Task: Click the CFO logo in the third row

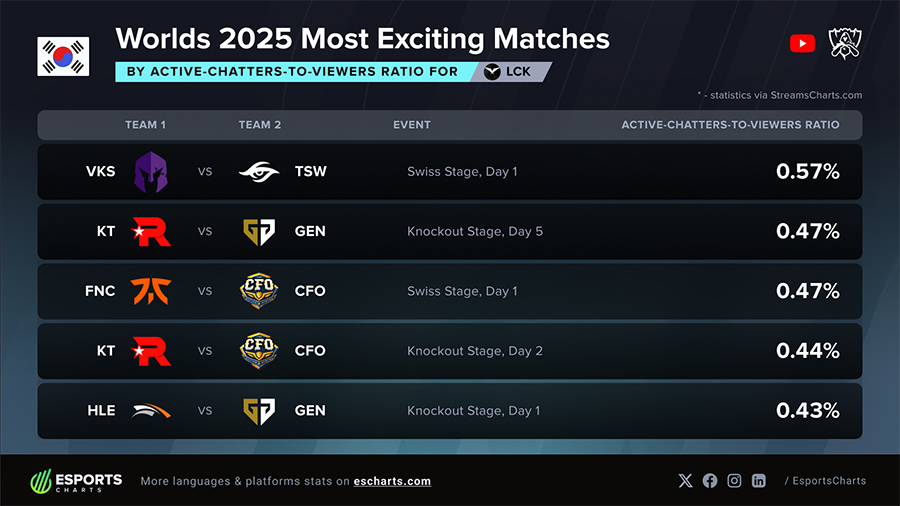Action: (x=259, y=291)
